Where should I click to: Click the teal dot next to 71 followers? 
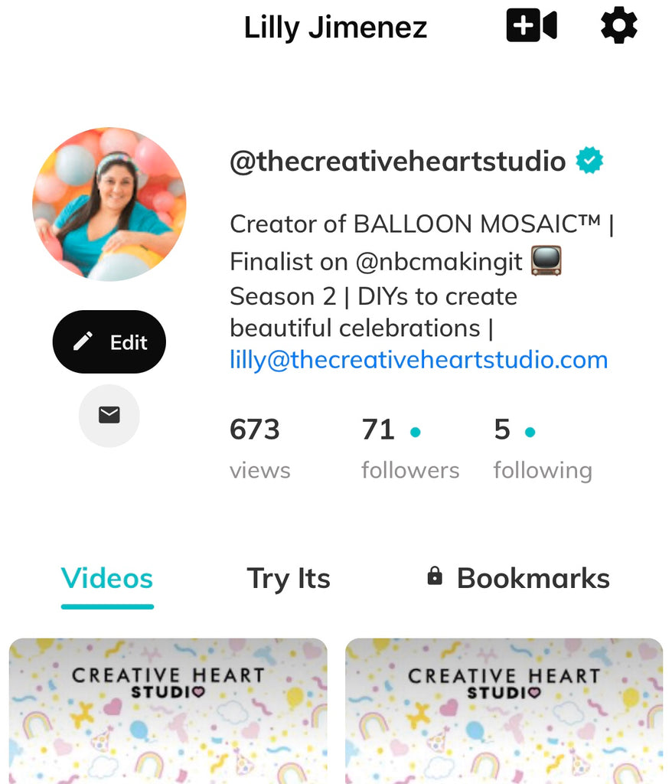point(415,432)
